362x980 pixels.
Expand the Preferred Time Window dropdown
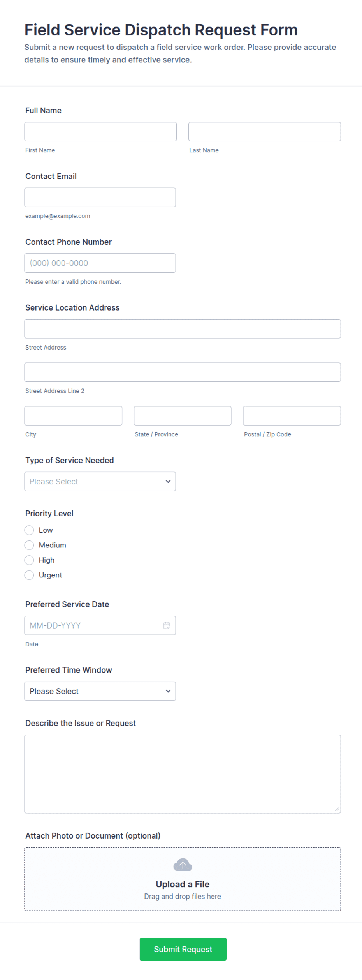click(x=100, y=691)
